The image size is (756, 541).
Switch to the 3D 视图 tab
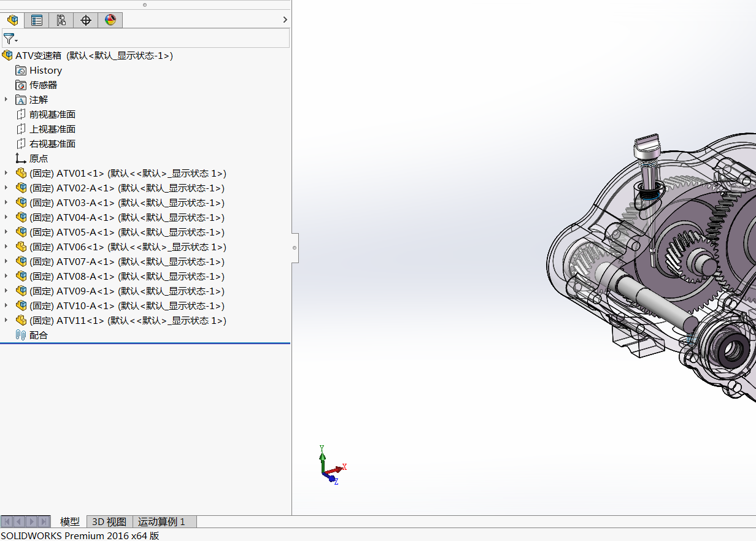point(109,522)
